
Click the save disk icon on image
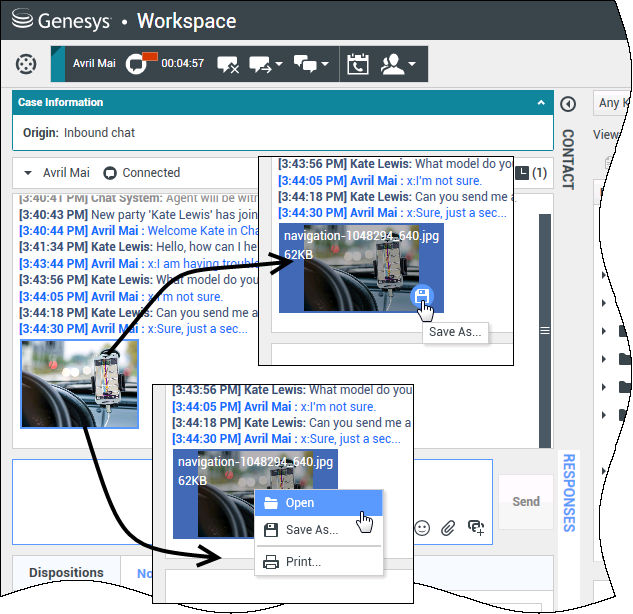tap(422, 296)
